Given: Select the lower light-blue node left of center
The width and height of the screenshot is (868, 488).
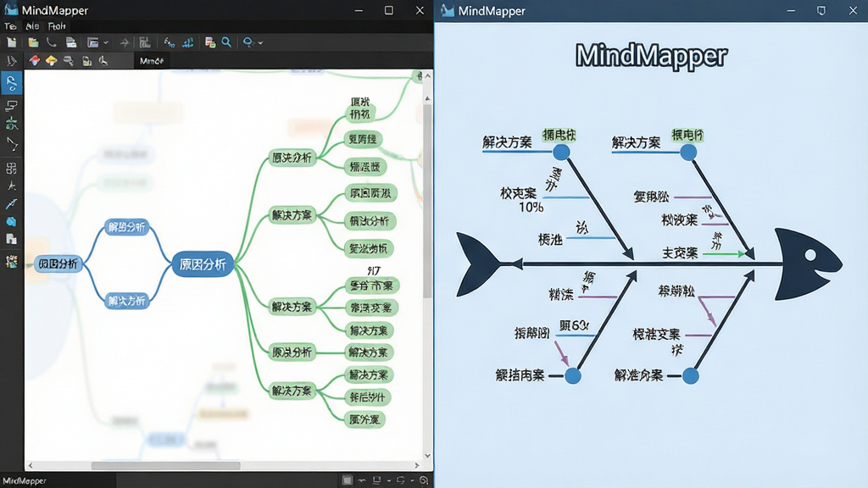Looking at the screenshot, I should 127,301.
